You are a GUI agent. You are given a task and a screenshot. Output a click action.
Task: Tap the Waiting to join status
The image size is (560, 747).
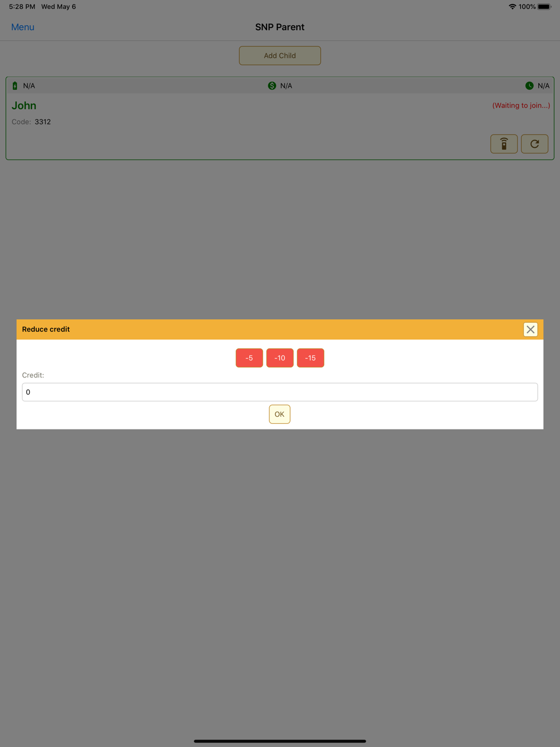[x=521, y=105]
